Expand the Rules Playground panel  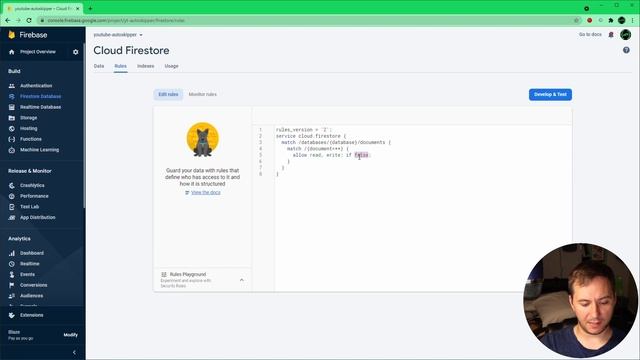(242, 280)
